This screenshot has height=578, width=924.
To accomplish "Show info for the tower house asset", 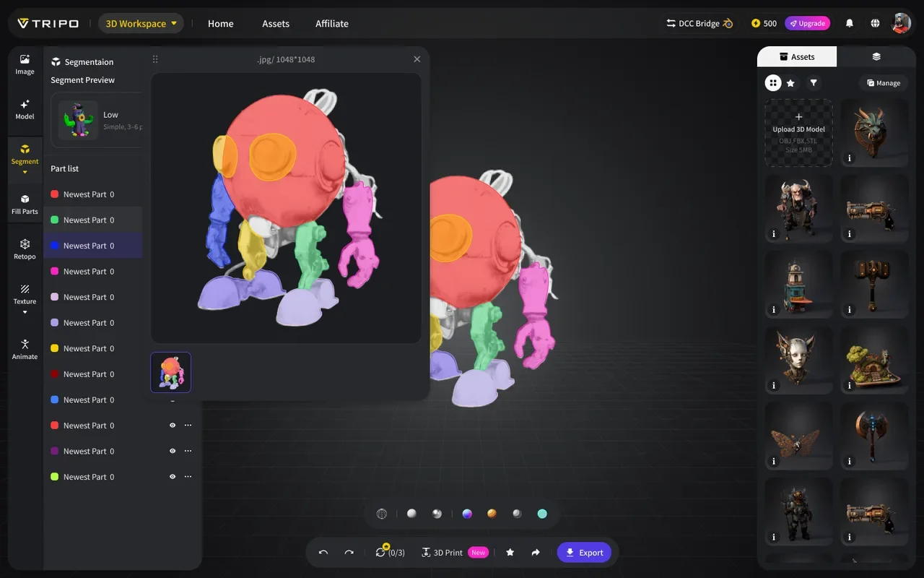I will [x=774, y=310].
